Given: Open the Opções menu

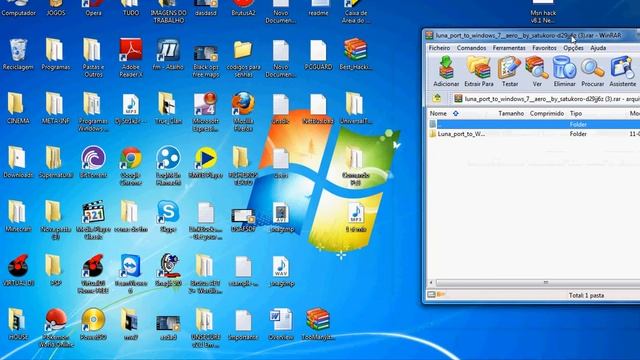Looking at the screenshot, I should (x=573, y=48).
